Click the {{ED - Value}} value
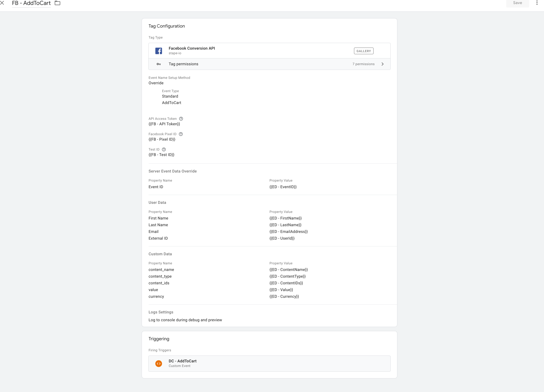The image size is (544, 392). point(281,290)
